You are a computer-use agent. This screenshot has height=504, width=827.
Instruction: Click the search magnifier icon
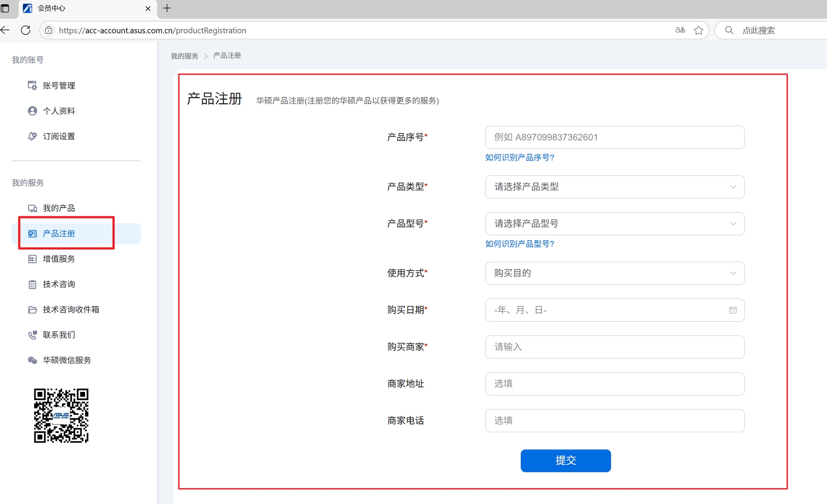click(x=729, y=30)
